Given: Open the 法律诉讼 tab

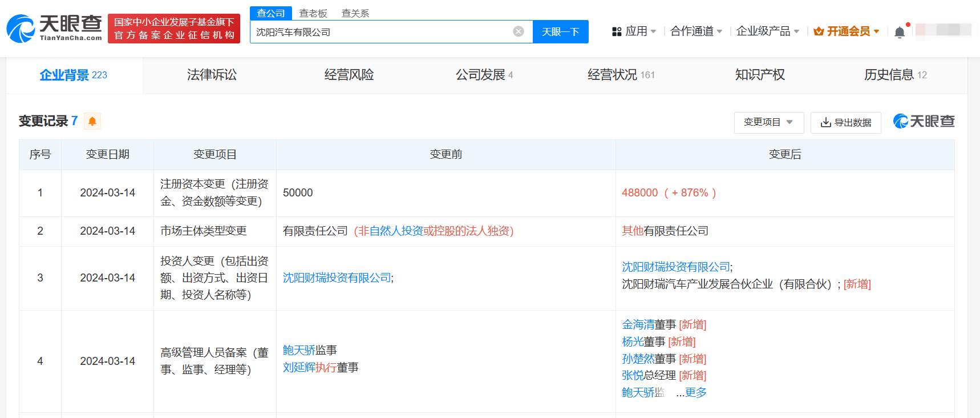Looking at the screenshot, I should pos(212,75).
